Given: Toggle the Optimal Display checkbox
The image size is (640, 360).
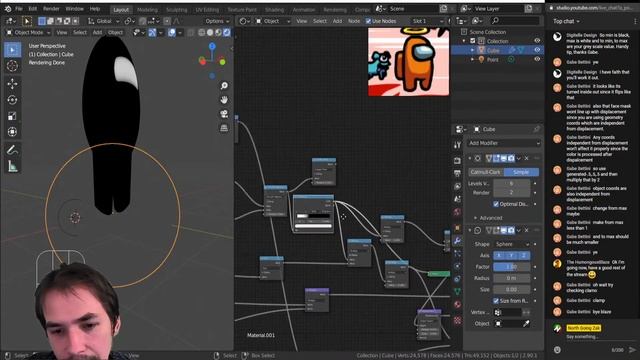Looking at the screenshot, I should pyautogui.click(x=496, y=204).
